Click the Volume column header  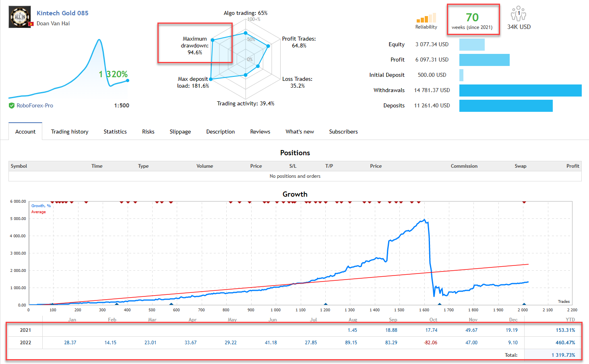tap(205, 166)
